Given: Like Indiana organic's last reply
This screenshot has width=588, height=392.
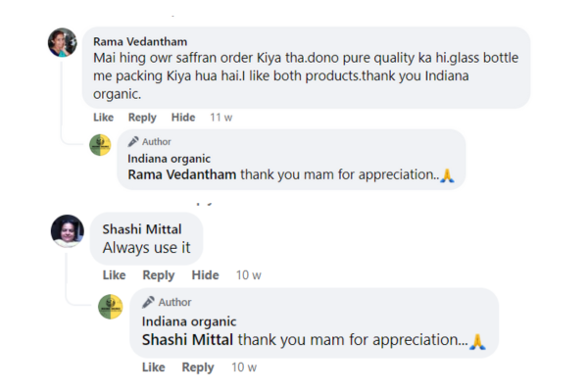Looking at the screenshot, I should point(153,367).
